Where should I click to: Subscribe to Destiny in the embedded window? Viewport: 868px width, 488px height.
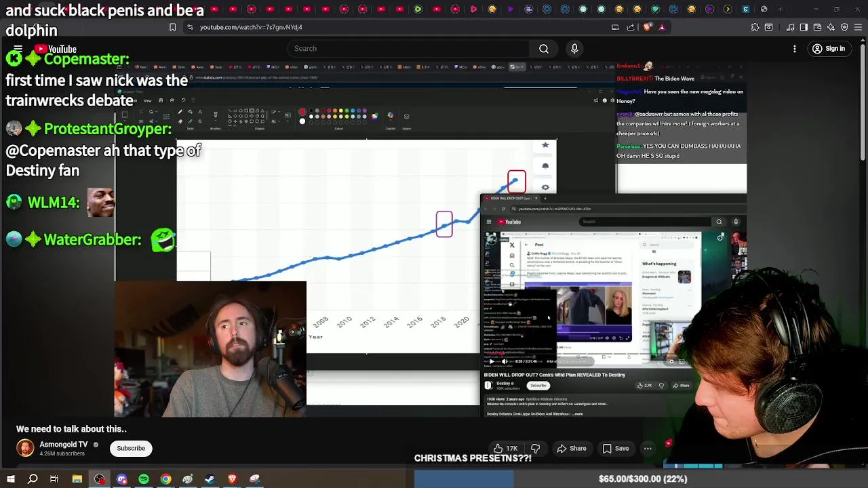click(x=538, y=386)
